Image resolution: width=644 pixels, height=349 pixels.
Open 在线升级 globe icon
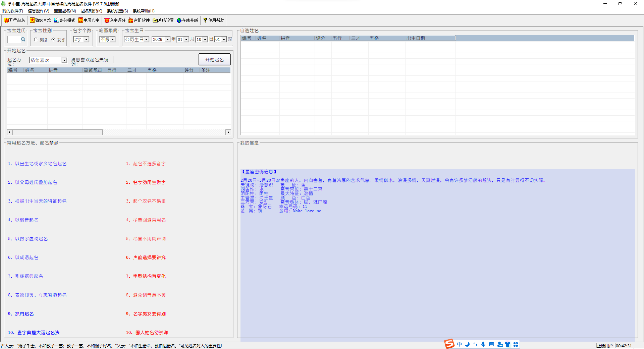[x=179, y=20]
